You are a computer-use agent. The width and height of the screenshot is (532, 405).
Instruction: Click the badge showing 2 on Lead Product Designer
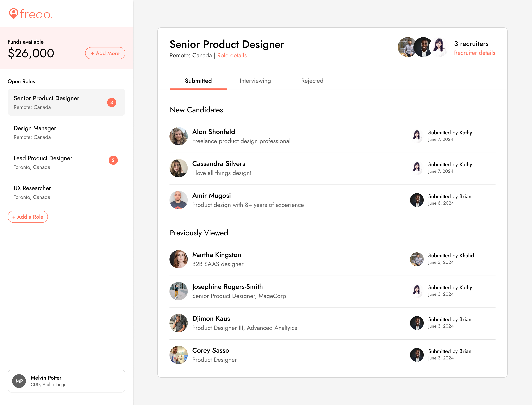coord(113,160)
